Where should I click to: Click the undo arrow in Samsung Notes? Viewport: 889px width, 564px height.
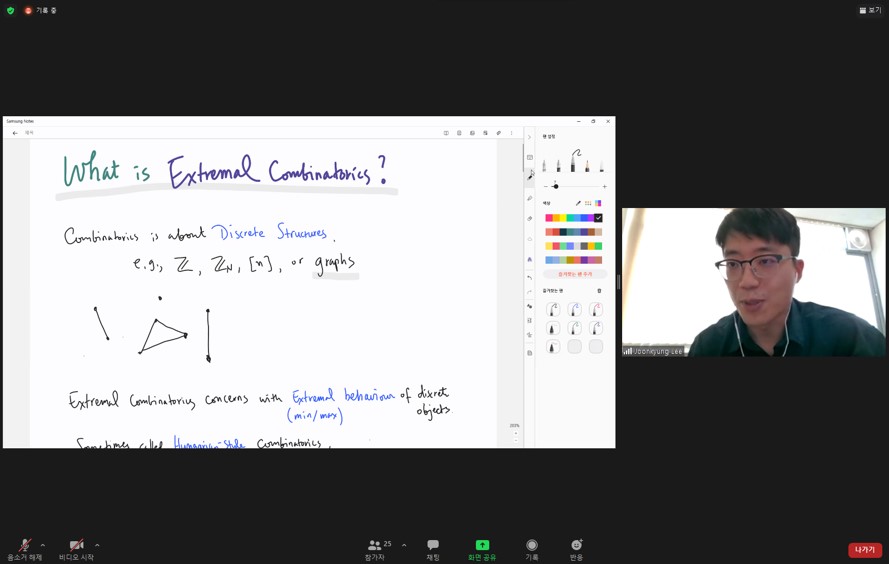(x=530, y=278)
